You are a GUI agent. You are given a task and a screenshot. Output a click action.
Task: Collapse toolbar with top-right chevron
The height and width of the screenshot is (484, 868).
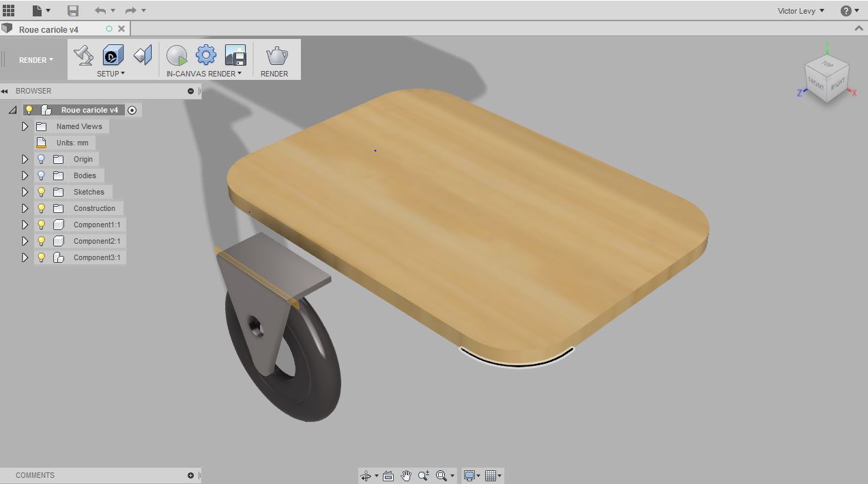(859, 28)
